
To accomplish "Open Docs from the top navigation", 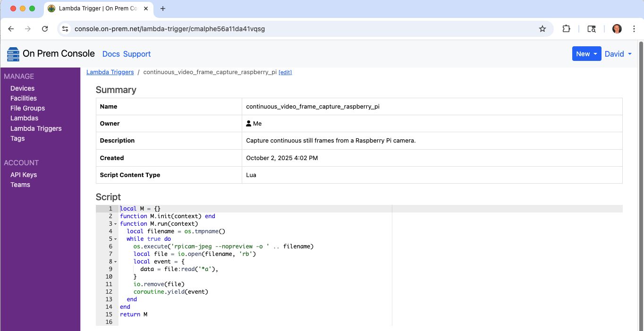I will pyautogui.click(x=111, y=54).
